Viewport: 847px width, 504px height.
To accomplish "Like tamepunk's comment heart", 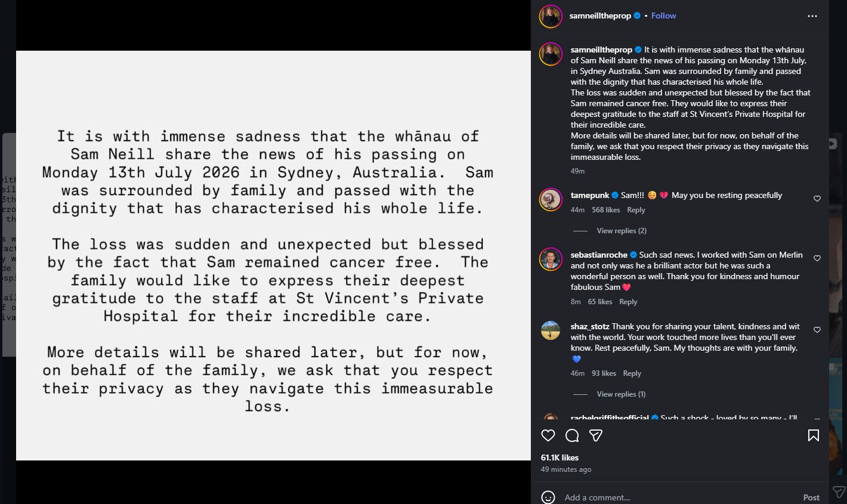I will pyautogui.click(x=817, y=199).
